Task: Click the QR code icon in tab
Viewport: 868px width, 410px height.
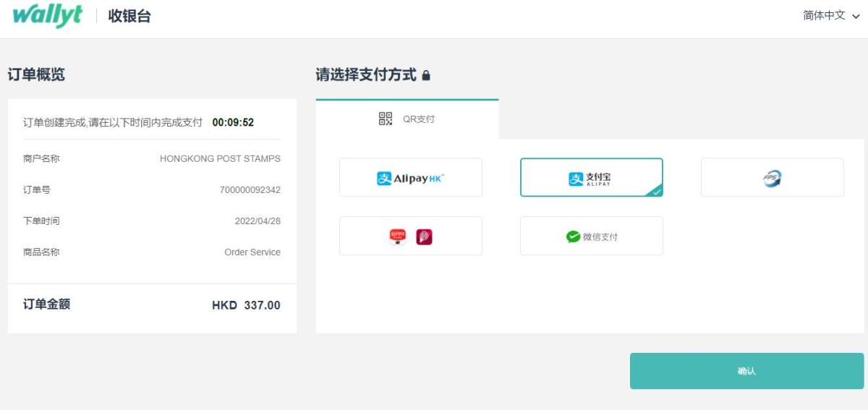Action: [x=386, y=119]
